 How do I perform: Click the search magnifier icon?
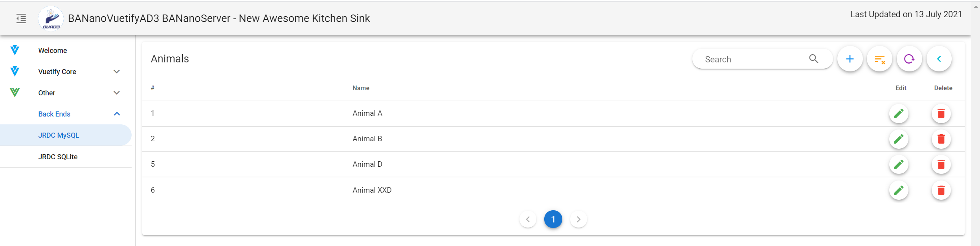tap(813, 59)
